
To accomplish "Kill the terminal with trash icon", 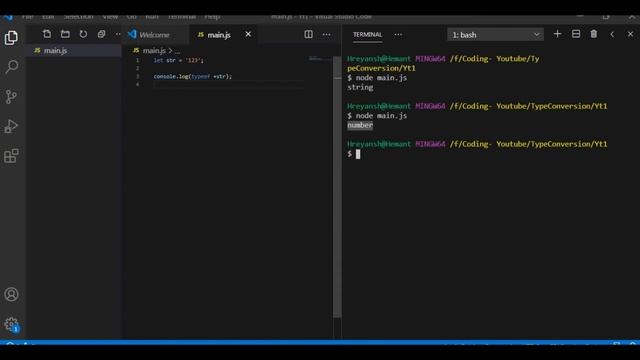I will tap(594, 34).
